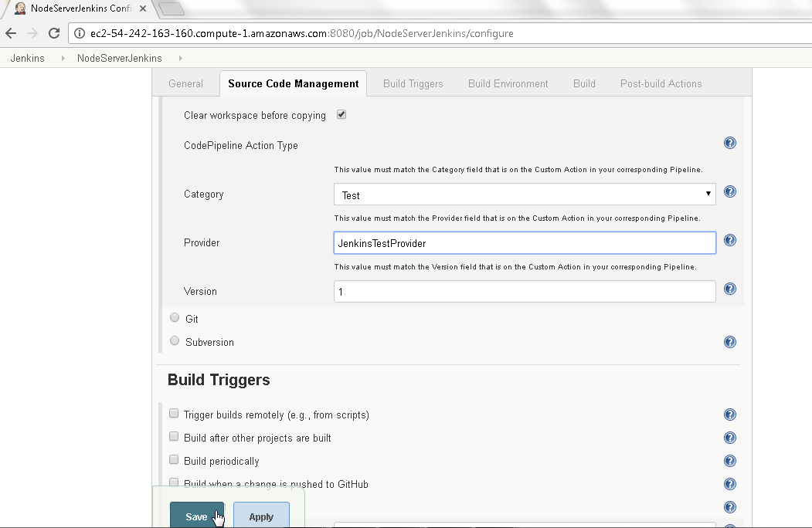Save the job configuration
This screenshot has height=528, width=812.
[197, 516]
